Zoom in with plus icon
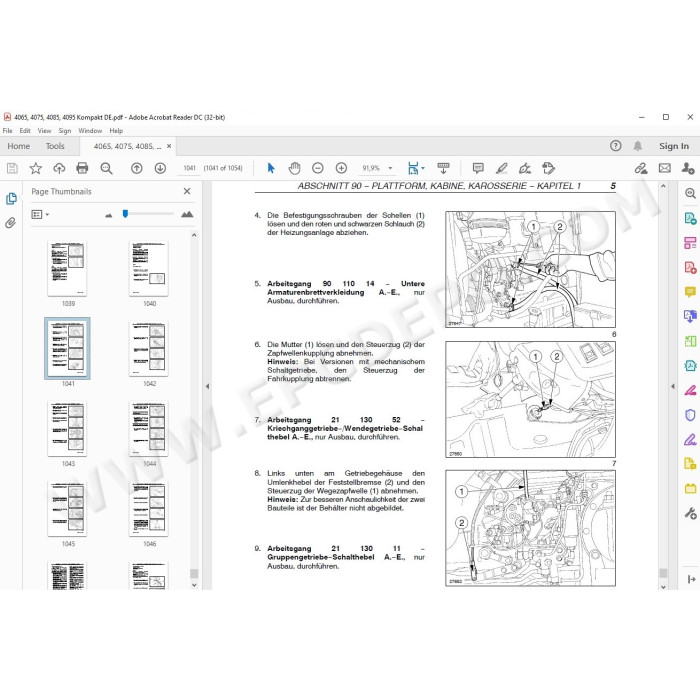The height and width of the screenshot is (700, 700). 342,168
